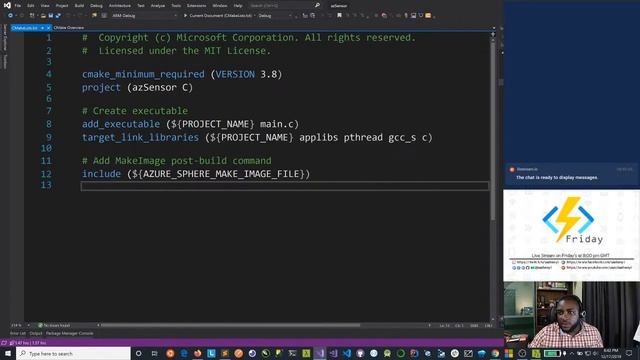Click the Server Explorer side tab
The image size is (640, 360).
(x=5, y=38)
